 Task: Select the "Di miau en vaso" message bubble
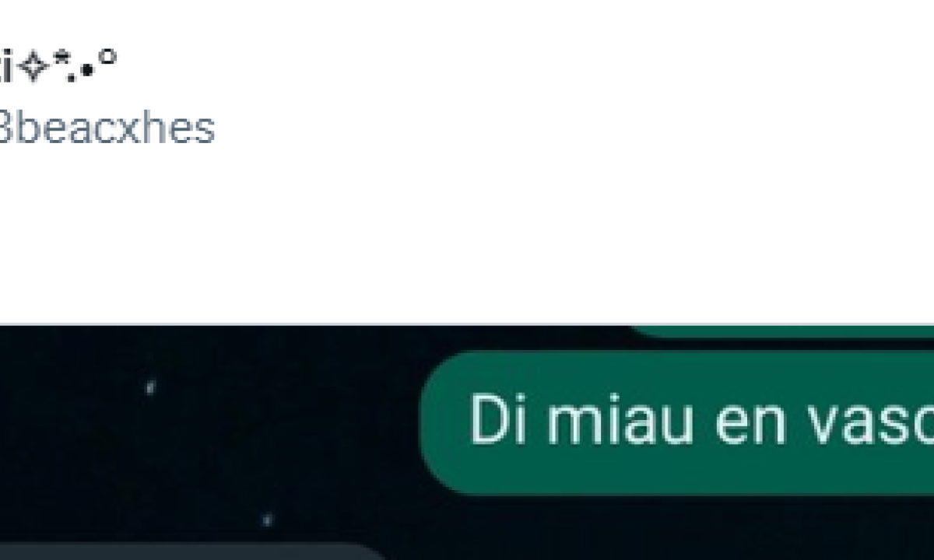pyautogui.click(x=676, y=422)
